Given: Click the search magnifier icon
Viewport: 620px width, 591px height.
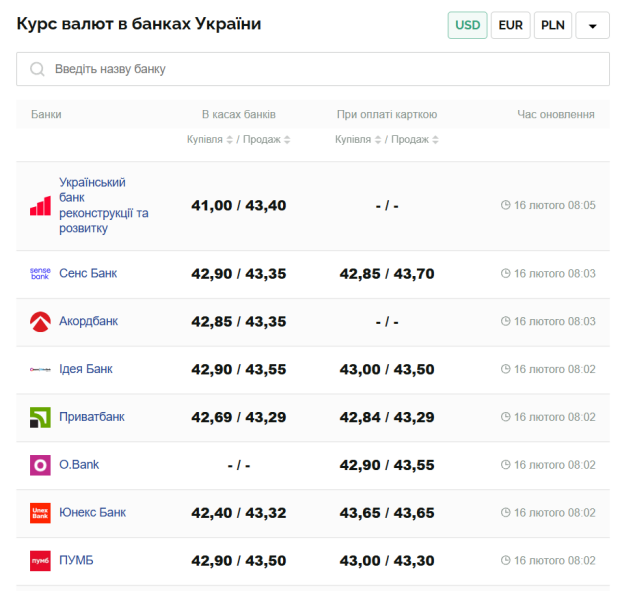Looking at the screenshot, I should (37, 69).
